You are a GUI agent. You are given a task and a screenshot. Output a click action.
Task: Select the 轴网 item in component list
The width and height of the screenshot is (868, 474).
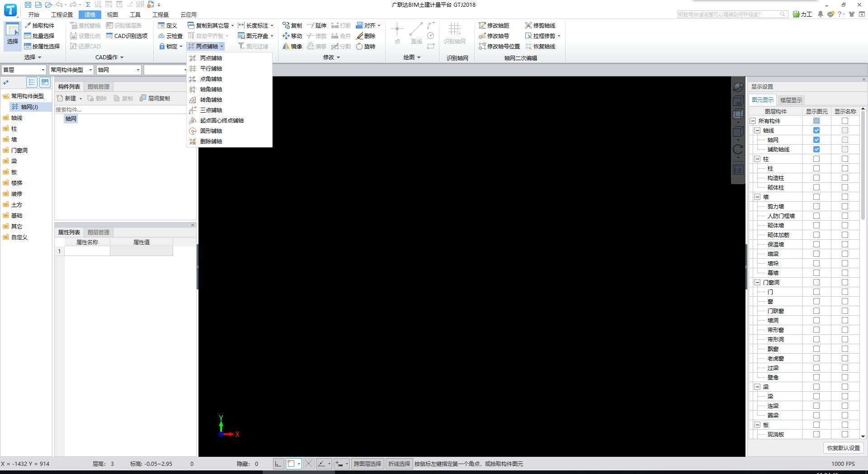point(71,118)
